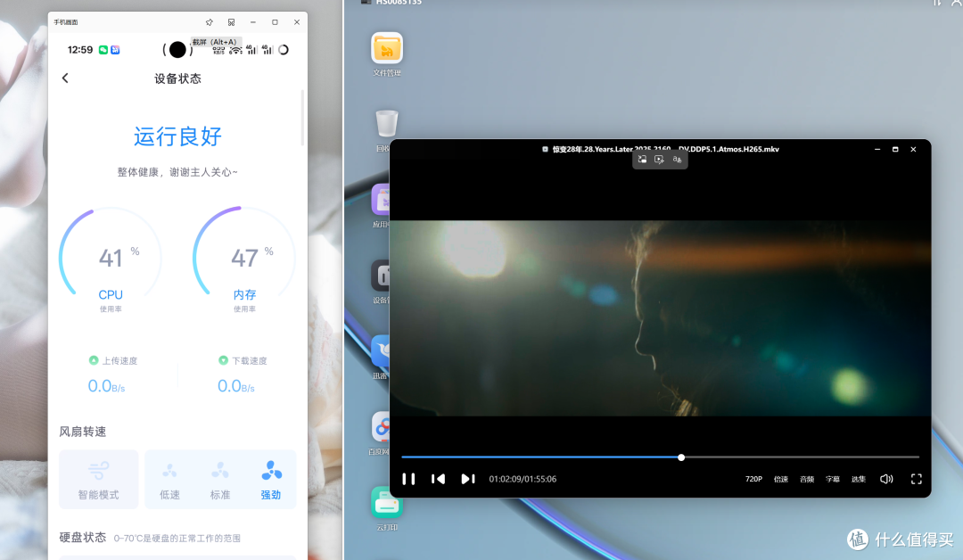
Task: Tap the CPU 41% usage gauge
Action: pyautogui.click(x=111, y=258)
